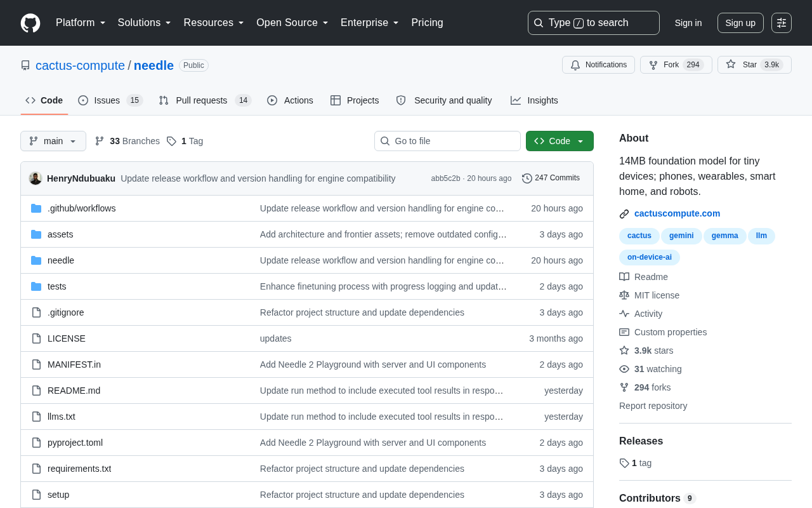The height and width of the screenshot is (508, 812).
Task: Open the needle folder
Action: click(61, 260)
